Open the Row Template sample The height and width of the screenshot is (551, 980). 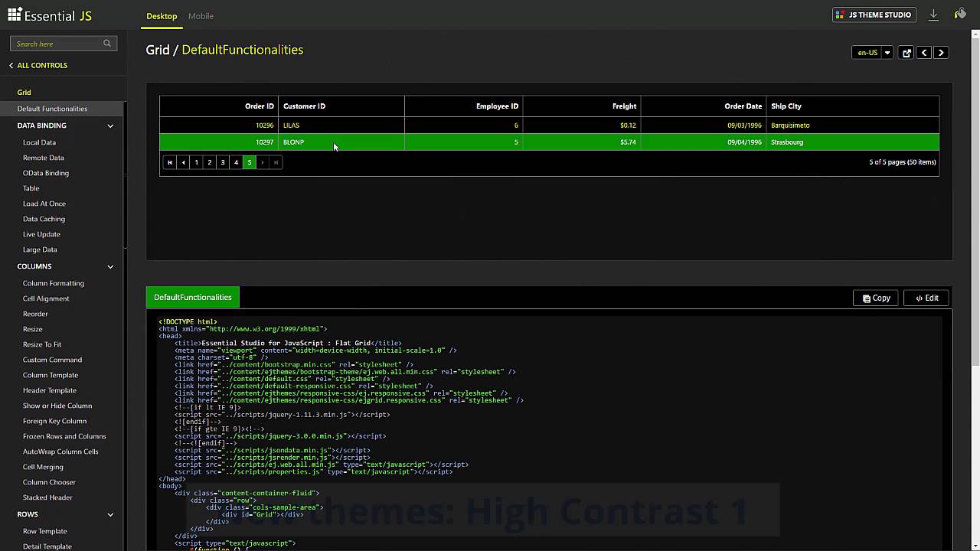[x=44, y=531]
